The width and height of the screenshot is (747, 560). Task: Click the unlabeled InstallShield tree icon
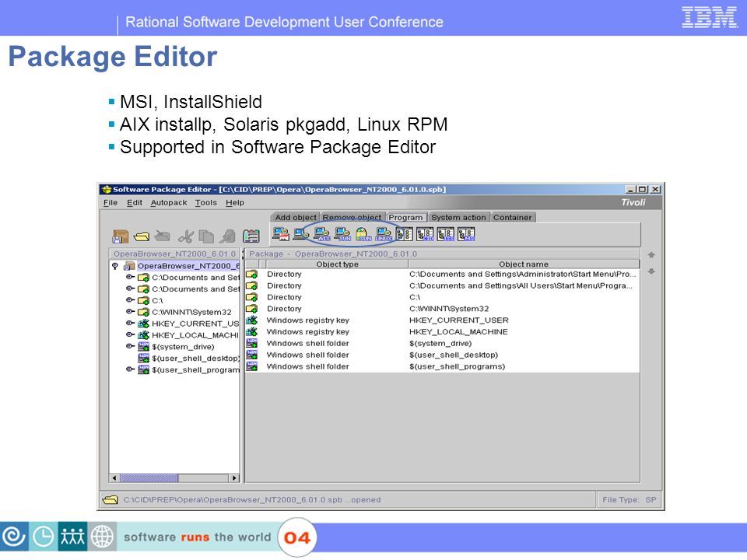tap(404, 234)
